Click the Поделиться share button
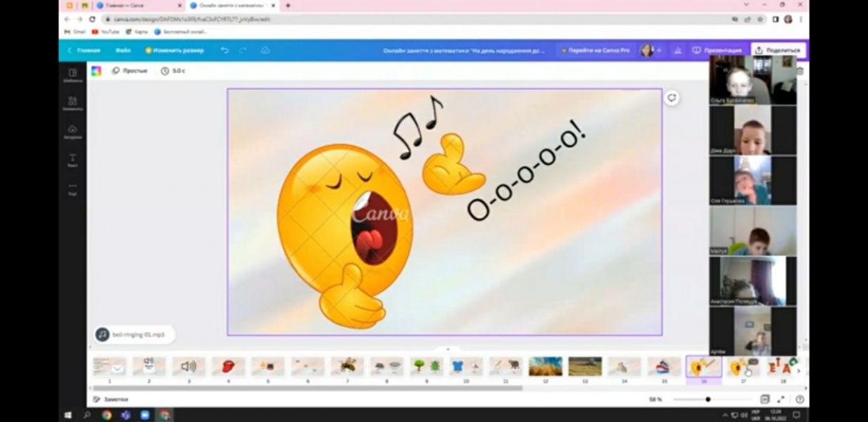Viewport: 868px width, 422px height. pyautogui.click(x=778, y=51)
